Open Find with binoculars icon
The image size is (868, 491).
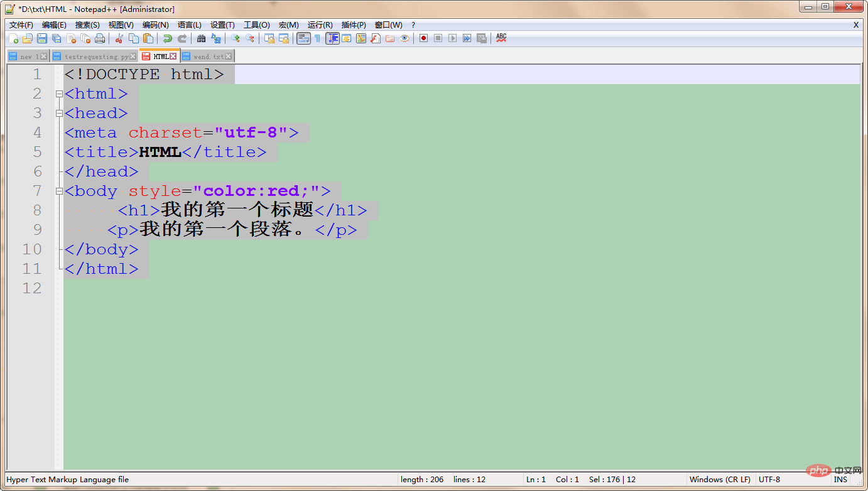[202, 38]
